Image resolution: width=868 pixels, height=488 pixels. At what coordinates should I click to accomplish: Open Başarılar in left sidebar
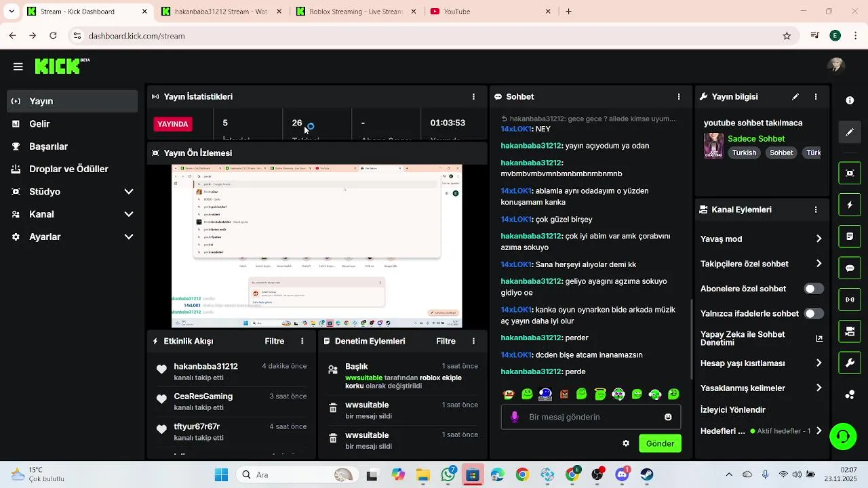(73, 146)
